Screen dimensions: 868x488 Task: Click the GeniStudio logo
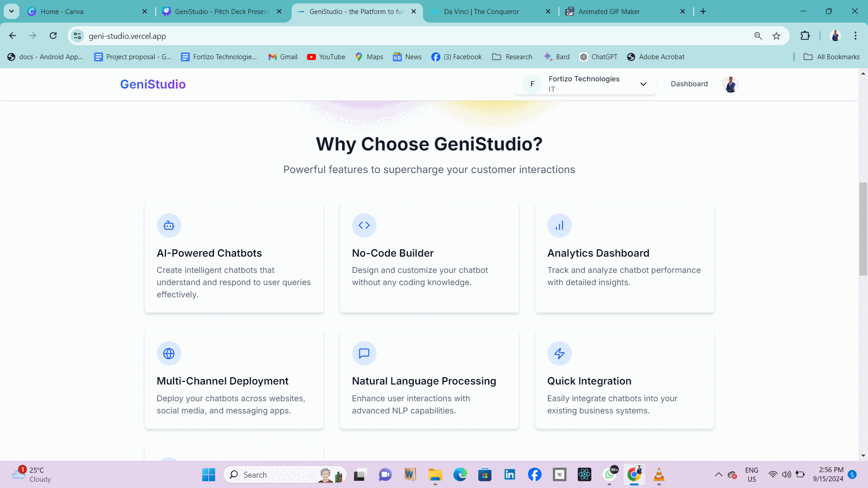(153, 84)
